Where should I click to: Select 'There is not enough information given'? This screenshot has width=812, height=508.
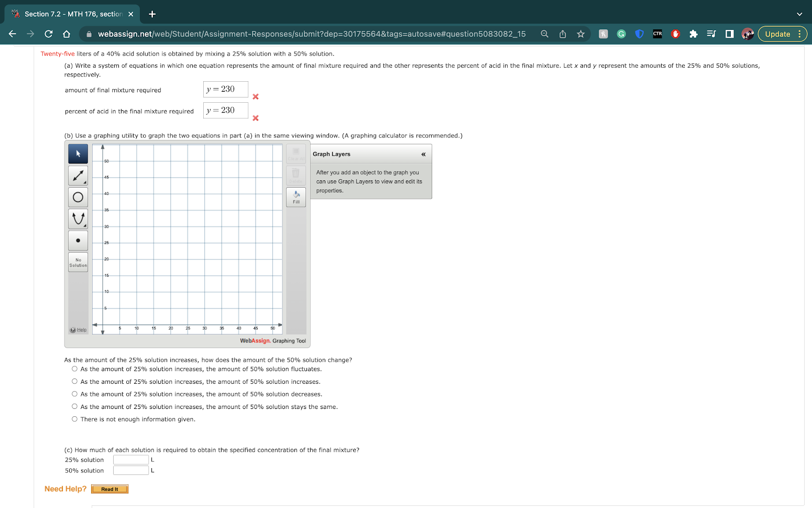[x=74, y=419]
